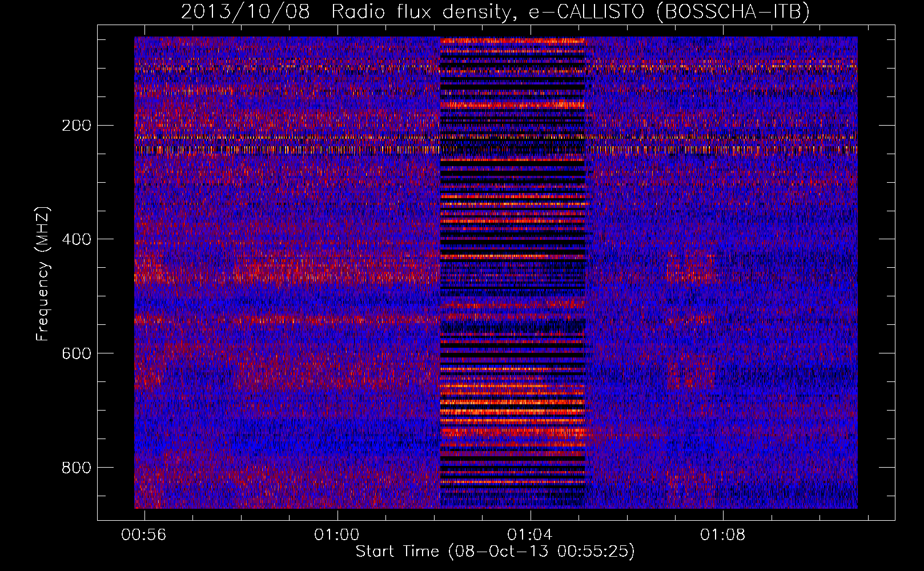
Task: Click the "Start Time (08-Oct-13 00:55:25)" axis title
Action: [x=495, y=552]
